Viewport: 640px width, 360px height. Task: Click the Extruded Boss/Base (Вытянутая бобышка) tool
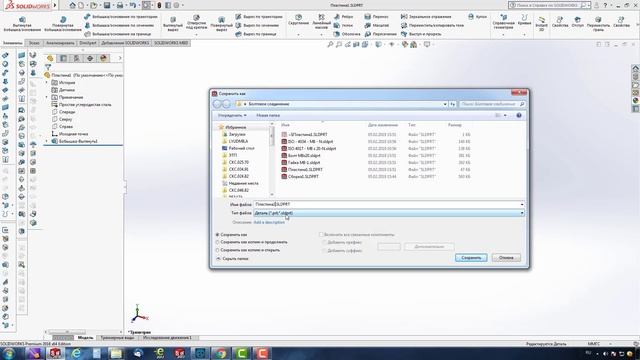pyautogui.click(x=22, y=24)
